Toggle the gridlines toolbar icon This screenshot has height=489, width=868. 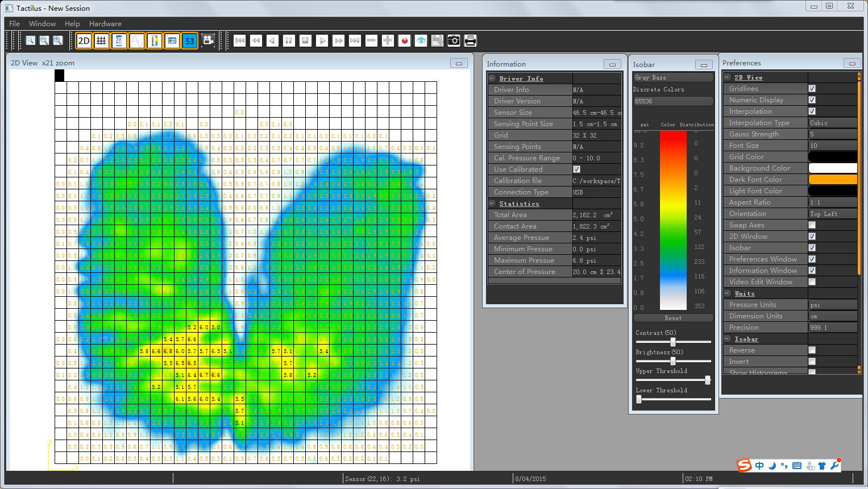101,41
